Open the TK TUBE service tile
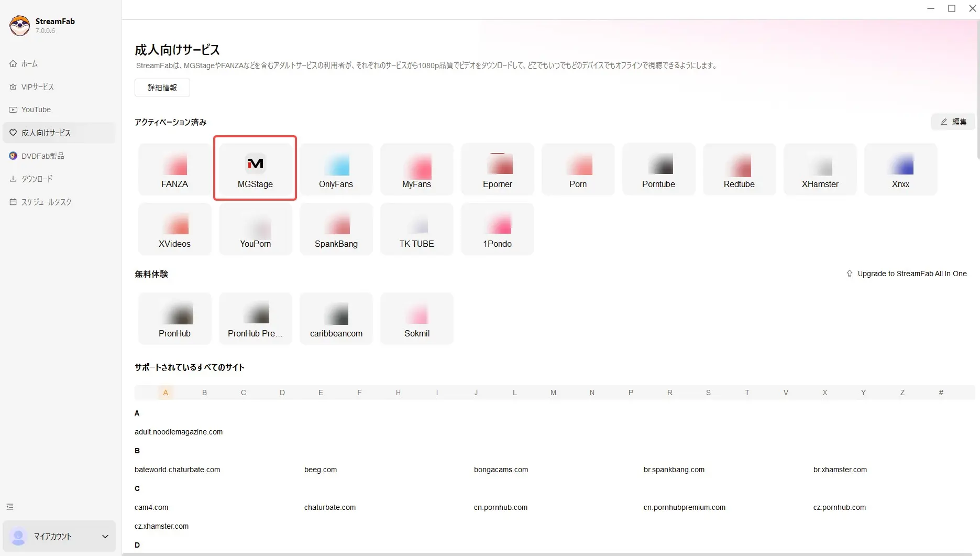 pos(416,229)
